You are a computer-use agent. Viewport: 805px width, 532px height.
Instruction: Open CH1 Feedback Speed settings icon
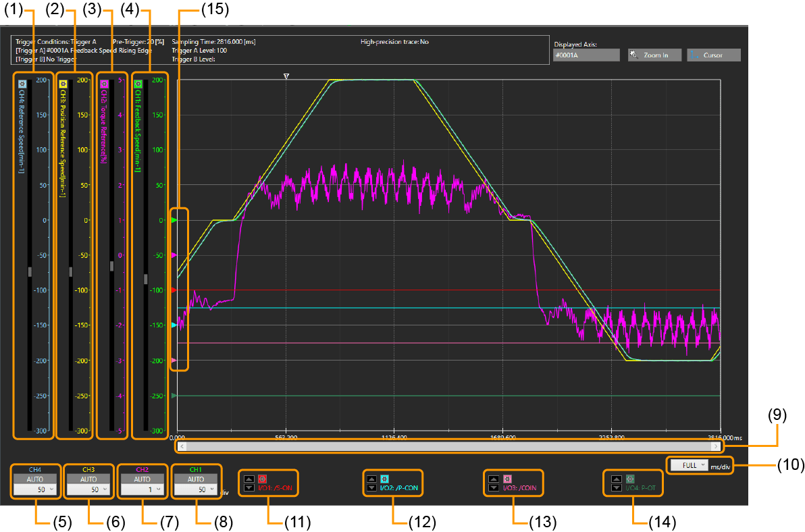click(x=138, y=84)
